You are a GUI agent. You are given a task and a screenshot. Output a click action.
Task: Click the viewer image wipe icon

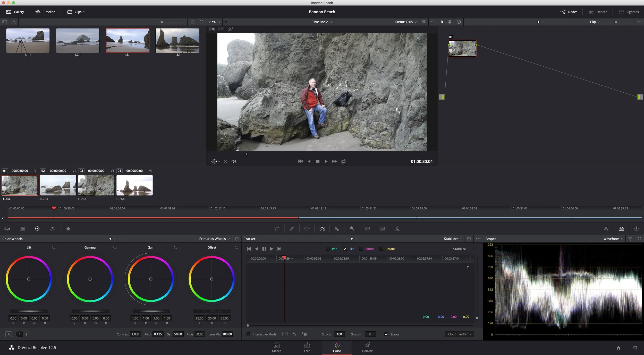point(212,29)
